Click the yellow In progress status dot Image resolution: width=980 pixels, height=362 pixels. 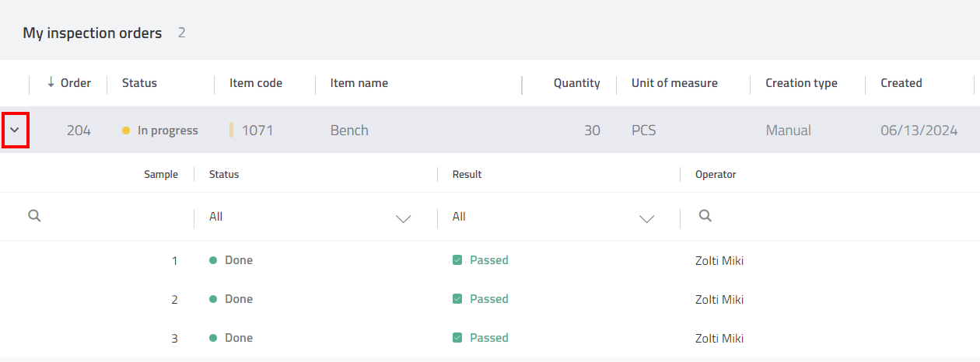tap(126, 131)
